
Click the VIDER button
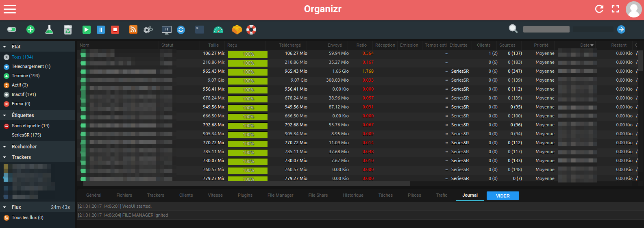pyautogui.click(x=503, y=196)
